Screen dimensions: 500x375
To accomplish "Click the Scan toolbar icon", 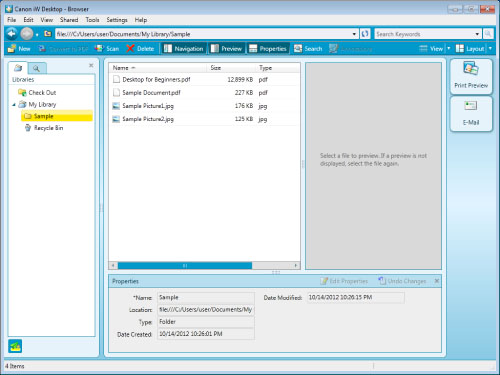I will click(x=99, y=49).
